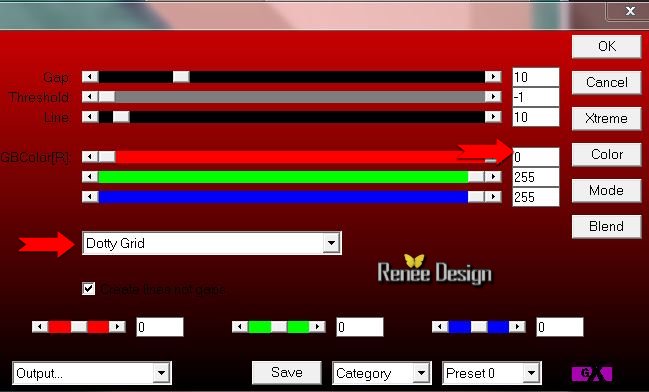
Task: Click the blue color slider's left arrow
Action: (x=90, y=196)
